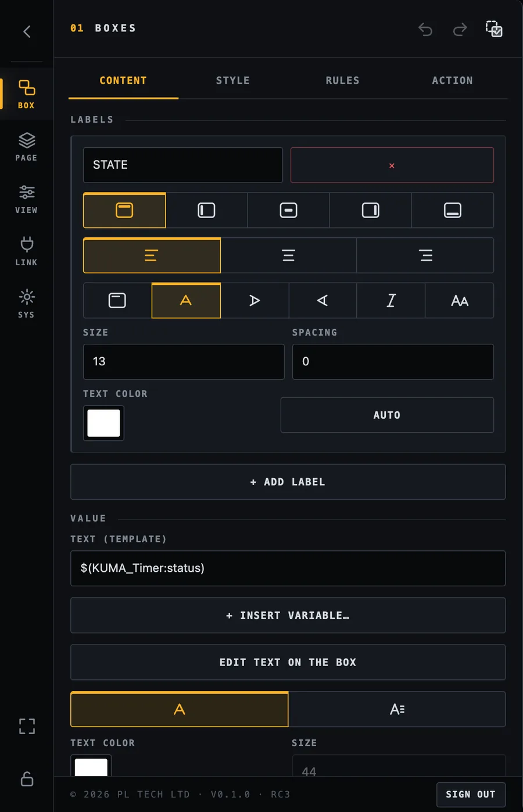The width and height of the screenshot is (523, 812).
Task: Click the value Size field showing 44
Action: (399, 766)
